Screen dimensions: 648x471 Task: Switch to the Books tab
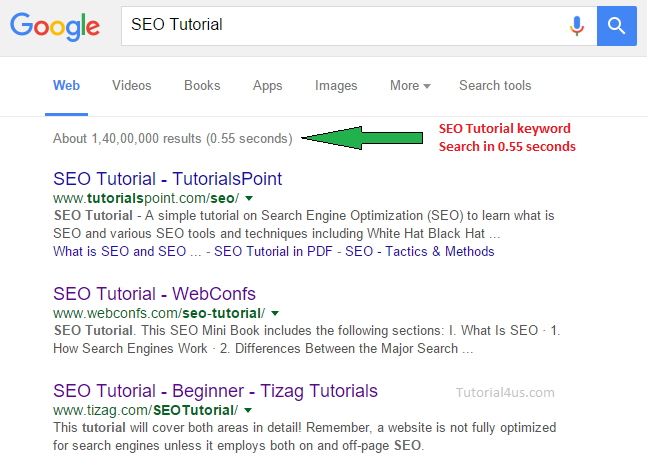[202, 86]
